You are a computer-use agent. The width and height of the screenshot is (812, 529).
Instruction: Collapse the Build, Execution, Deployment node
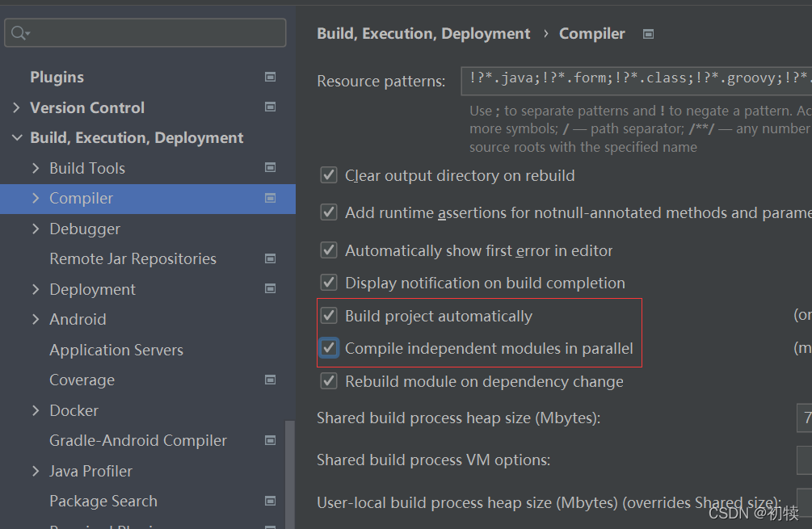[x=17, y=137]
